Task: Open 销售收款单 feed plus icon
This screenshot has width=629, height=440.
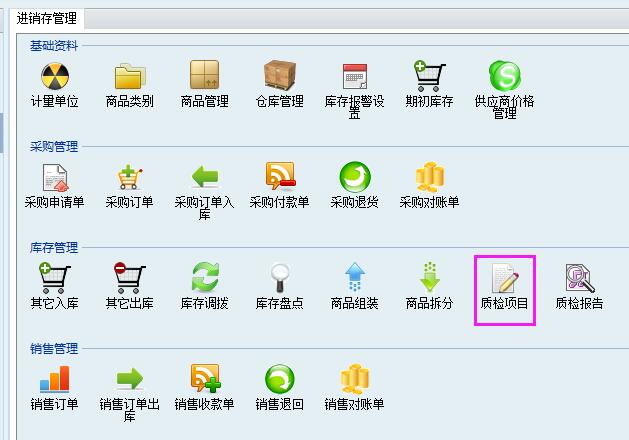Action: 205,378
